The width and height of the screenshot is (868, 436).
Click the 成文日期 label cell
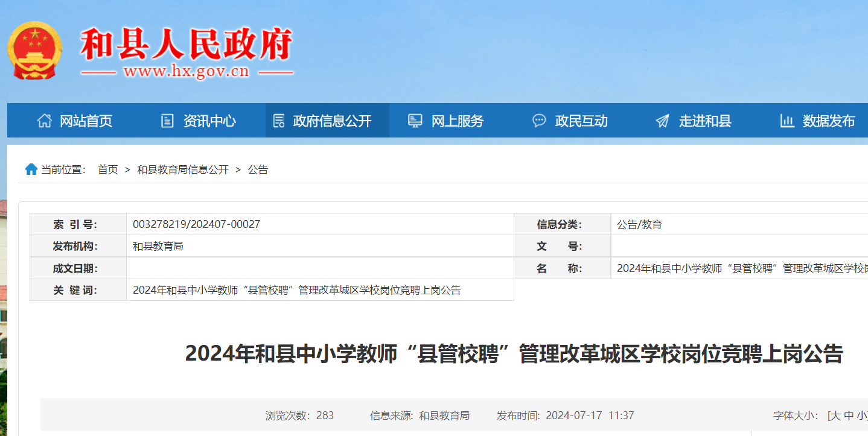78,268
